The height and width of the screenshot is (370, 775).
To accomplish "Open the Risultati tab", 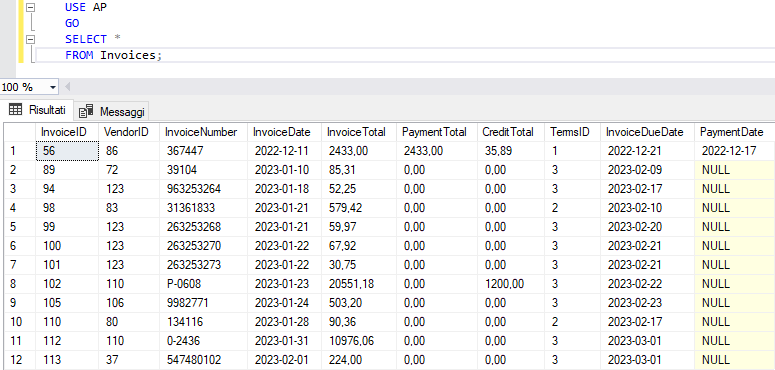I will click(37, 110).
